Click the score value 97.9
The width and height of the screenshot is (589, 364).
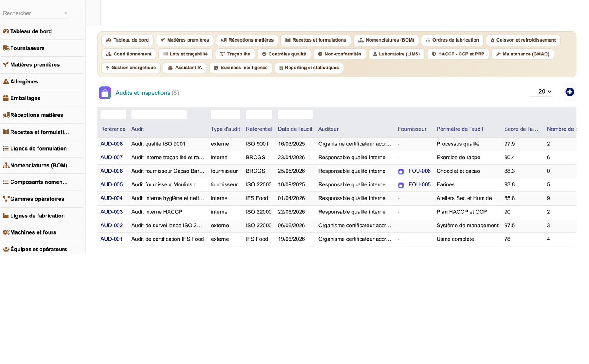510,144
